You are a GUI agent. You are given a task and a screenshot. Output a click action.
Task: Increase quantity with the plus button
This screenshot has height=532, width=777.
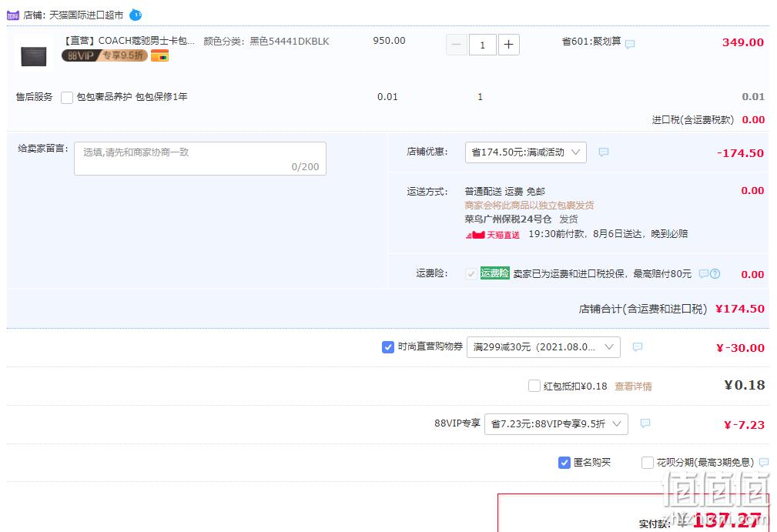click(508, 45)
